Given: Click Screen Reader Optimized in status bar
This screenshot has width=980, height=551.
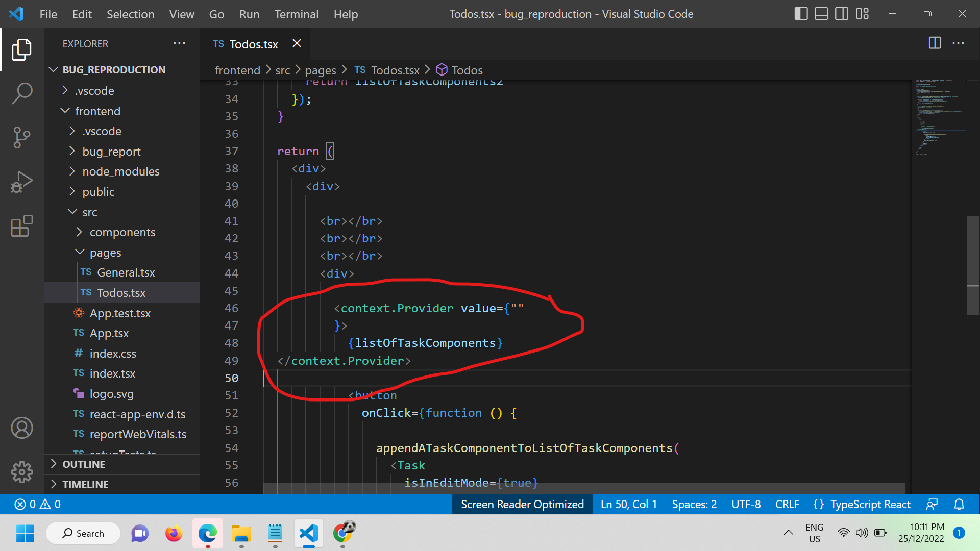Looking at the screenshot, I should (522, 504).
